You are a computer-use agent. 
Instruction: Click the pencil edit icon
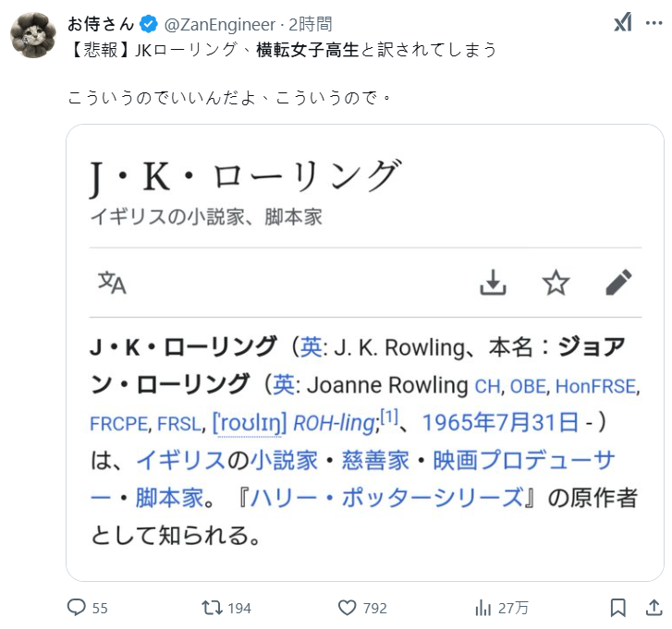coord(618,283)
